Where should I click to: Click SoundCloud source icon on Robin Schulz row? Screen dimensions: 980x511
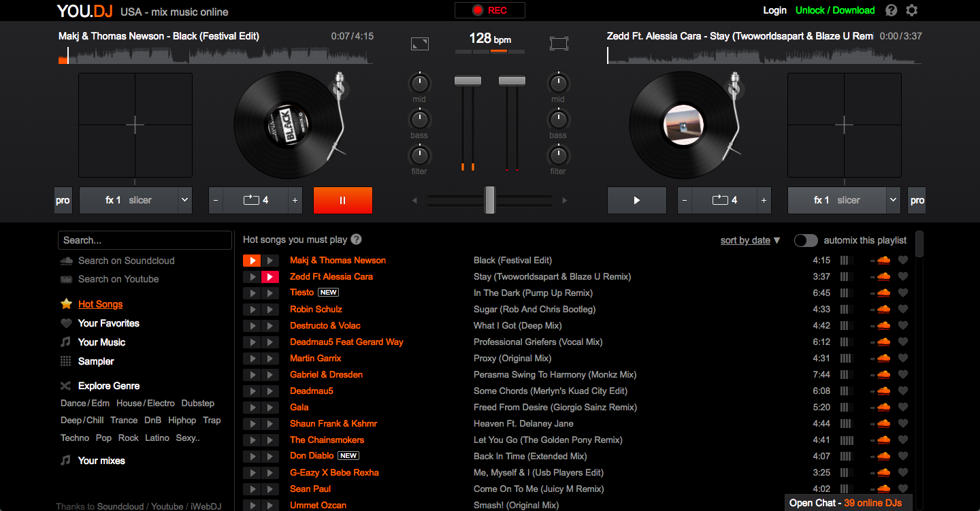click(883, 309)
